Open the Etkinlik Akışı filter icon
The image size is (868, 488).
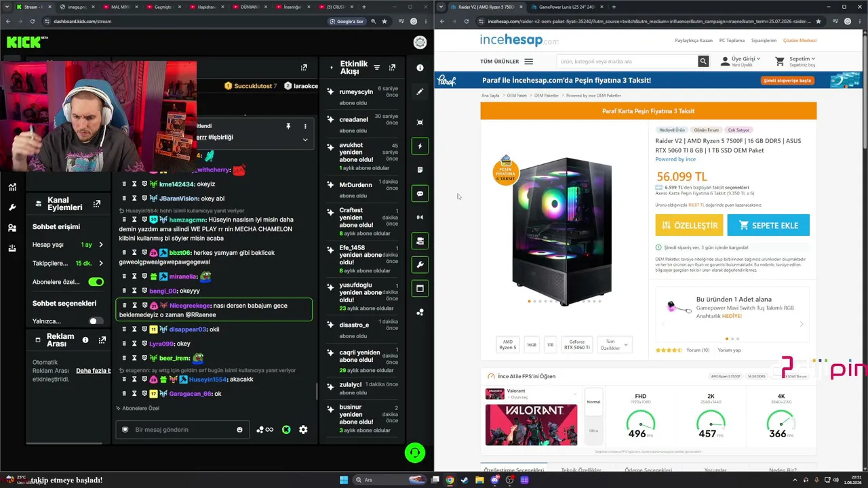[x=377, y=68]
